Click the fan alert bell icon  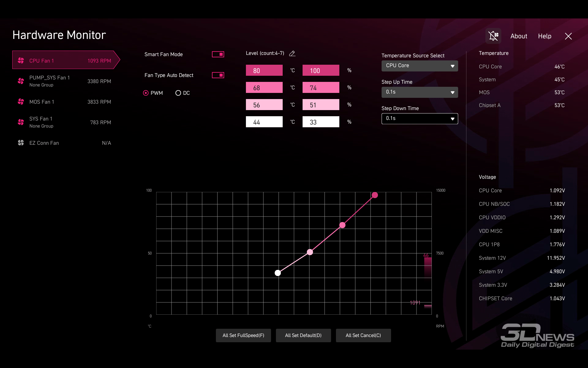point(493,36)
